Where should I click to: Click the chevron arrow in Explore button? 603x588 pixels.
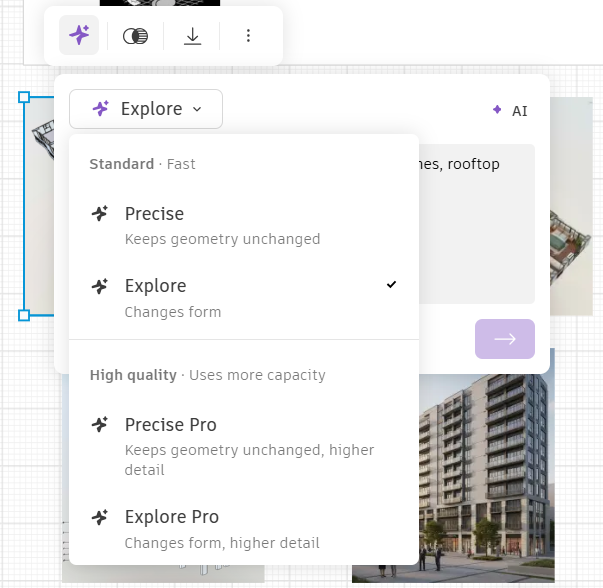click(197, 109)
